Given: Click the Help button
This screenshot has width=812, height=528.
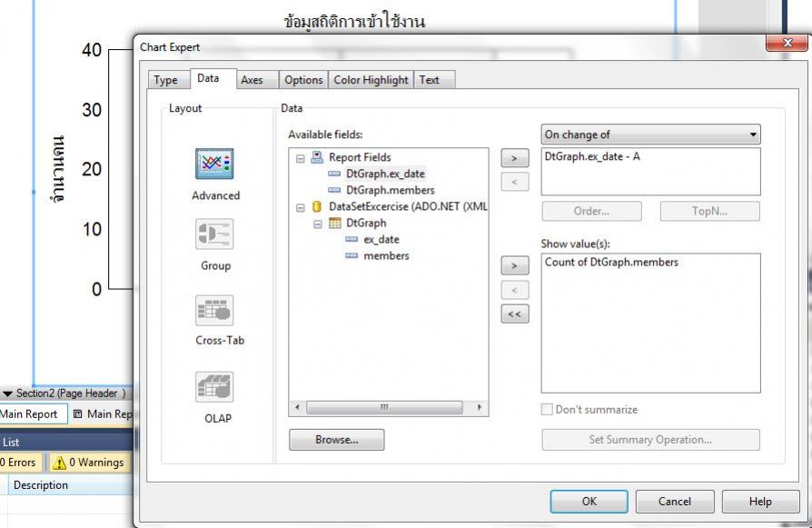Looking at the screenshot, I should (x=760, y=502).
